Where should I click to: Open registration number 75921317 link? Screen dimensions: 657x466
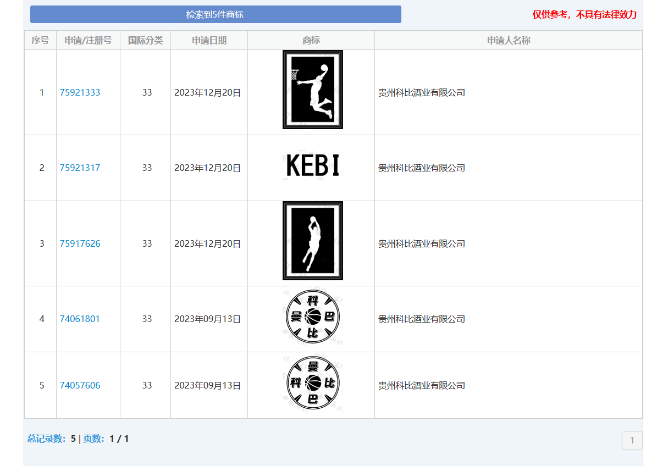80,168
